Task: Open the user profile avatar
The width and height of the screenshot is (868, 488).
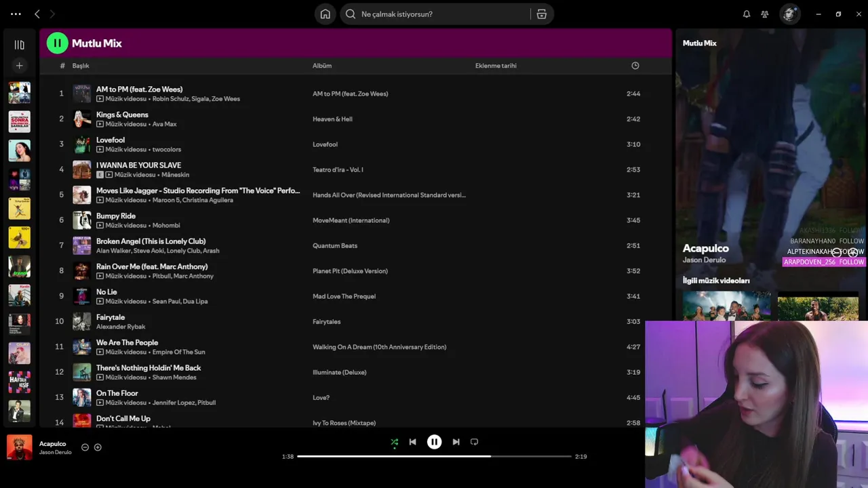Action: [x=789, y=14]
